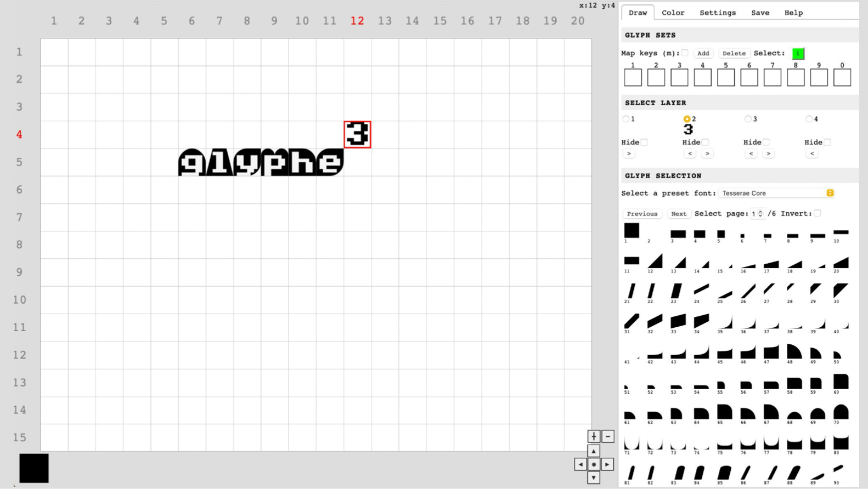Enable the Map keys checkbox

pyautogui.click(x=685, y=53)
